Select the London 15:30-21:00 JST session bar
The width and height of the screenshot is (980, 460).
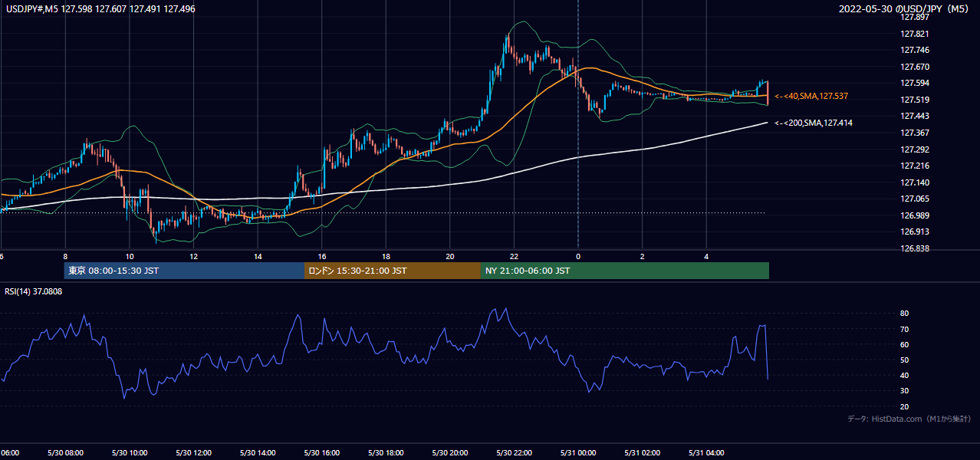[x=393, y=271]
